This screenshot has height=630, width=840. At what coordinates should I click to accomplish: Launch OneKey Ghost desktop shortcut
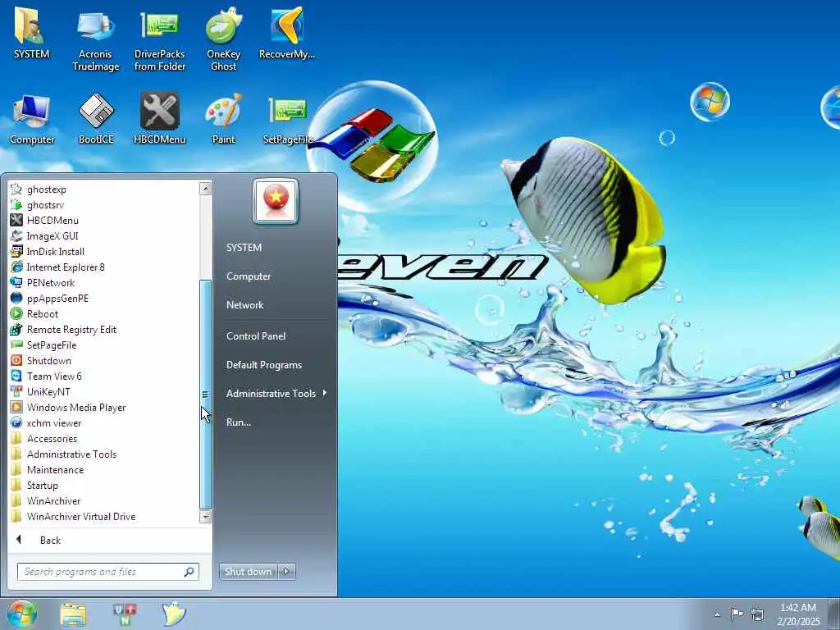pyautogui.click(x=223, y=41)
